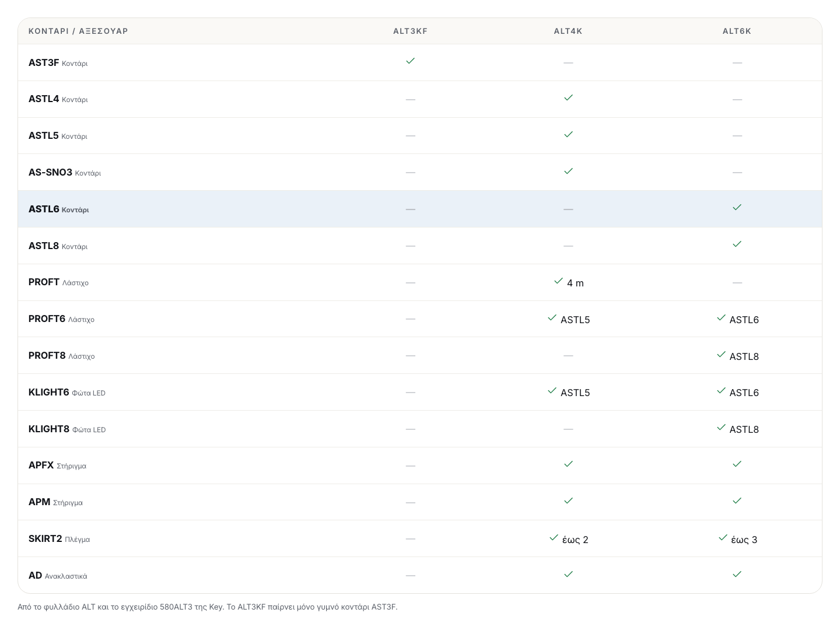Click the AD row checkmark under ALT4K
The width and height of the screenshot is (840, 630).
[568, 574]
